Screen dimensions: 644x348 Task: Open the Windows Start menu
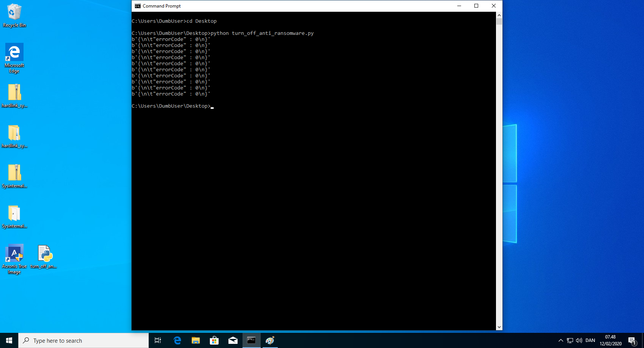pyautogui.click(x=9, y=340)
